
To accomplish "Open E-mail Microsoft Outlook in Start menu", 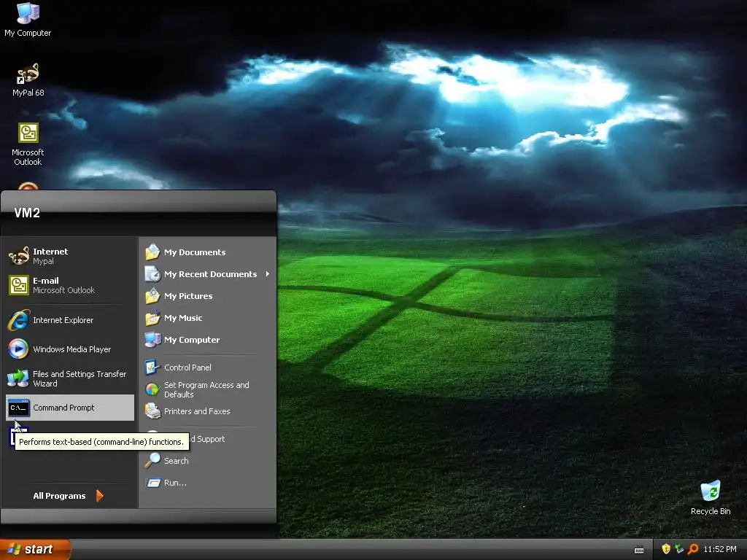I will (x=70, y=285).
